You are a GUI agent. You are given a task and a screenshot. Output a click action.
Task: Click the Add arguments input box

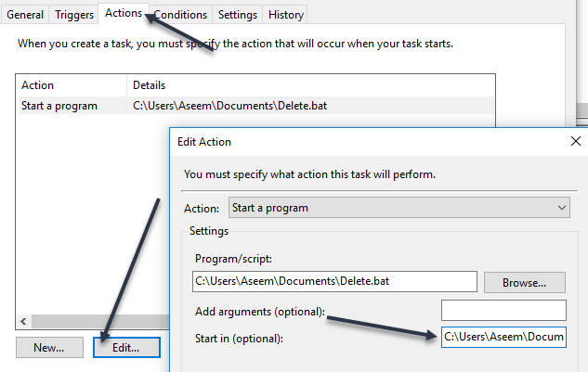(503, 311)
